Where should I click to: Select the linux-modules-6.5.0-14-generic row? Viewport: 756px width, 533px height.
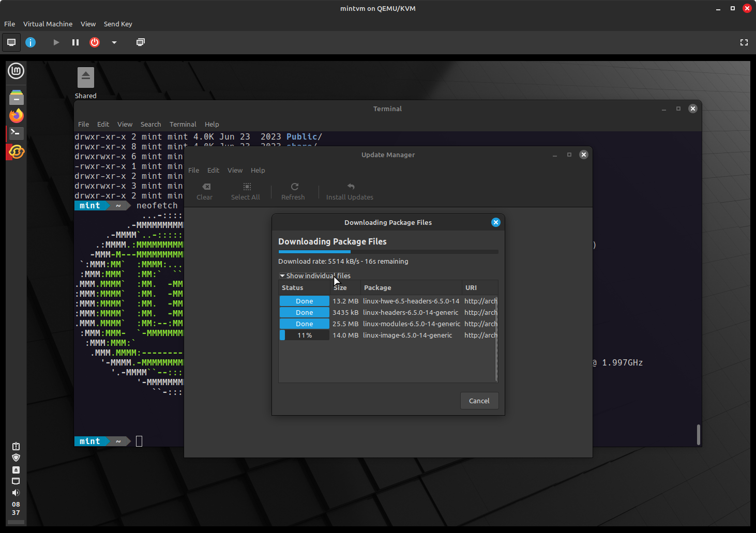(x=388, y=324)
